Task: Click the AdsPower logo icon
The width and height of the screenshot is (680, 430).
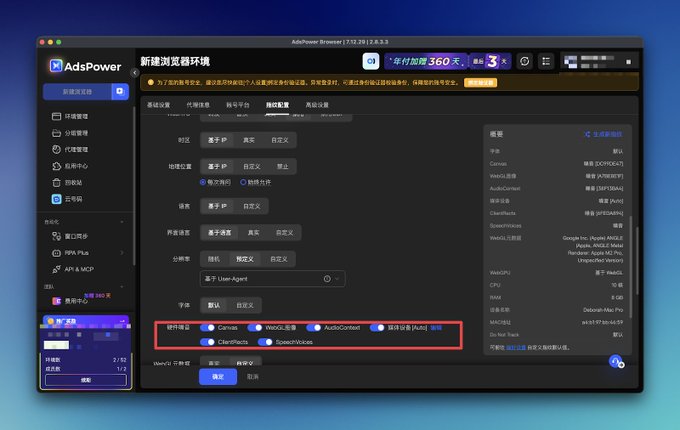Action: point(56,66)
